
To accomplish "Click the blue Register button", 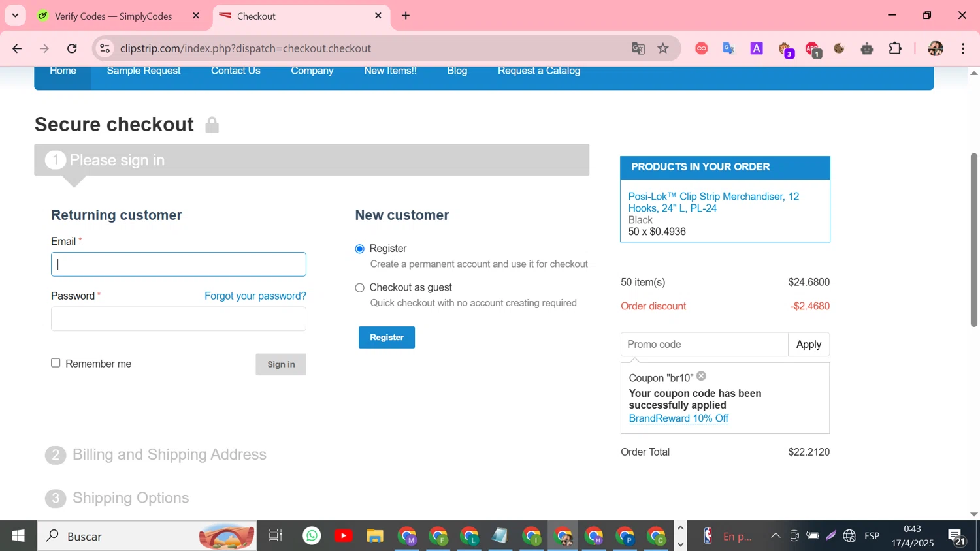I will coord(387,338).
